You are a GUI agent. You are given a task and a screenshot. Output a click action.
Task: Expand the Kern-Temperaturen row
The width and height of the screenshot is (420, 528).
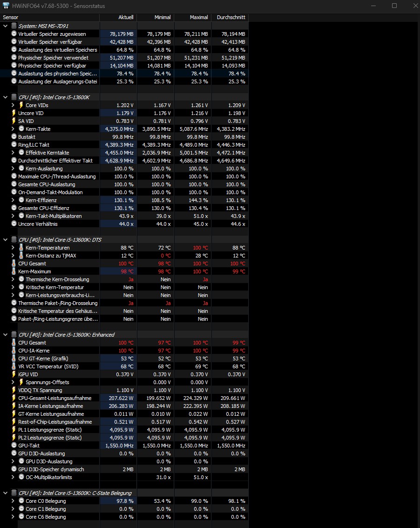coord(13,248)
